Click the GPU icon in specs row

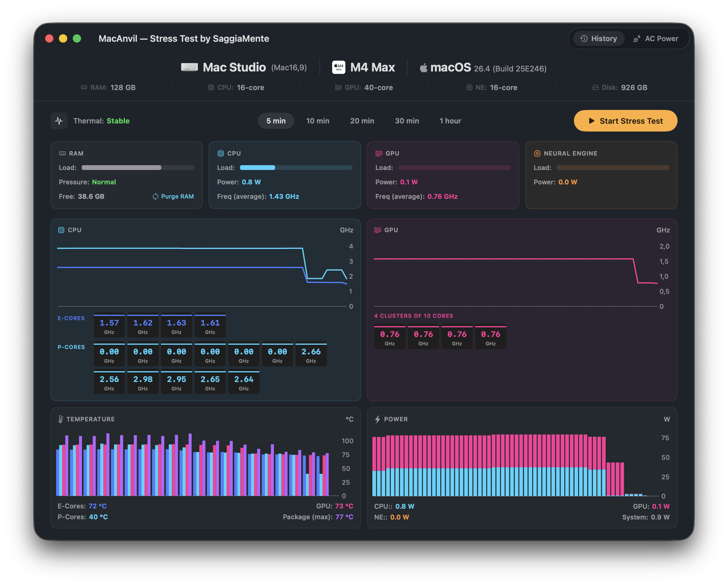(x=338, y=87)
